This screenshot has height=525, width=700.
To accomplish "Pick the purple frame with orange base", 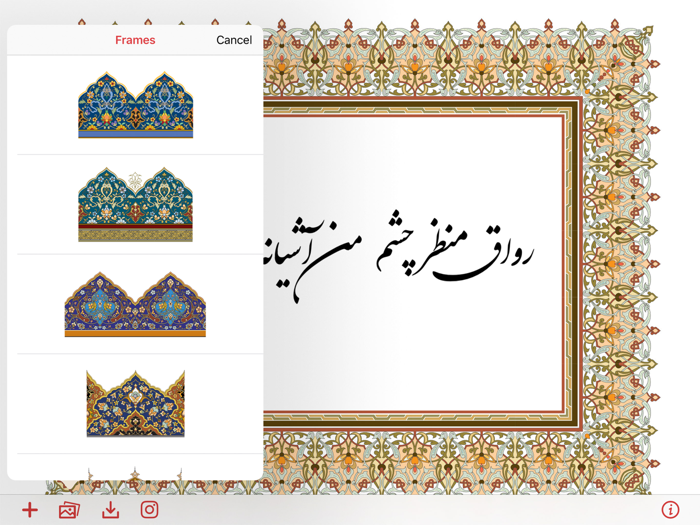I will tap(135, 304).
